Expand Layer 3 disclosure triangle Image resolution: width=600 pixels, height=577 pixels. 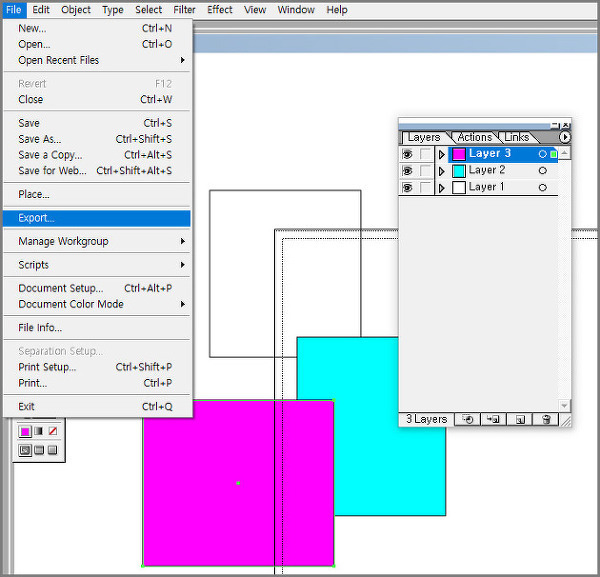click(442, 154)
